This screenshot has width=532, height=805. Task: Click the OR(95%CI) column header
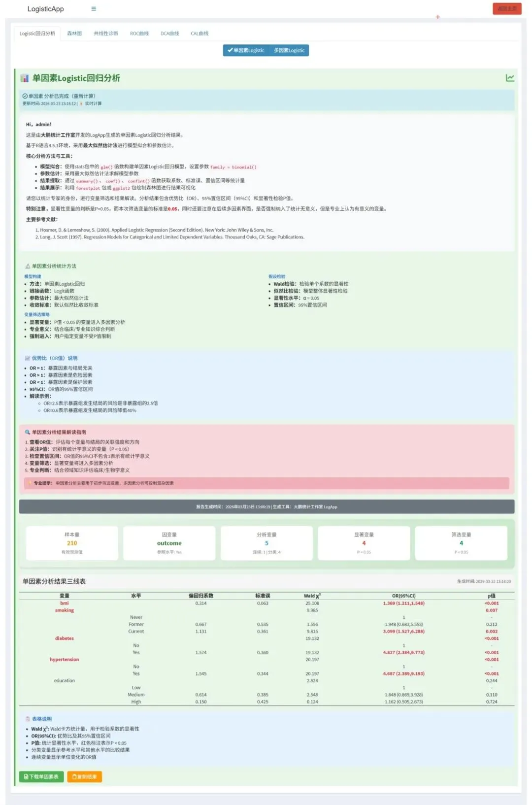point(404,596)
